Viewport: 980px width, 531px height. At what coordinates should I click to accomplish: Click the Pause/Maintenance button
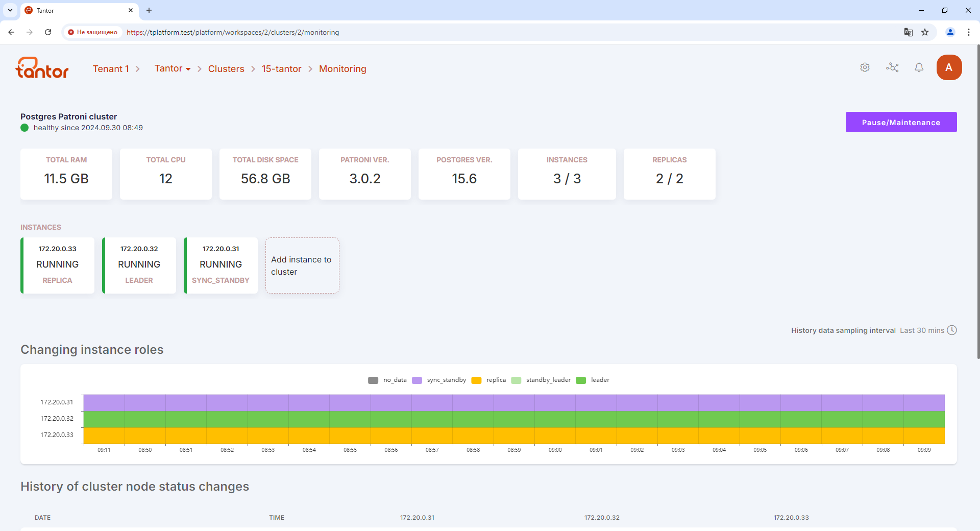901,122
